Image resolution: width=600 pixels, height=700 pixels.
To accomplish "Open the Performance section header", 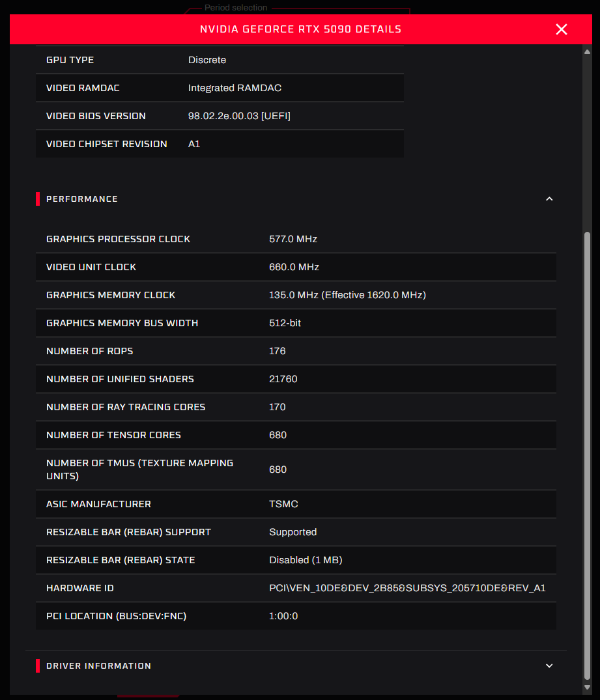I will 82,199.
